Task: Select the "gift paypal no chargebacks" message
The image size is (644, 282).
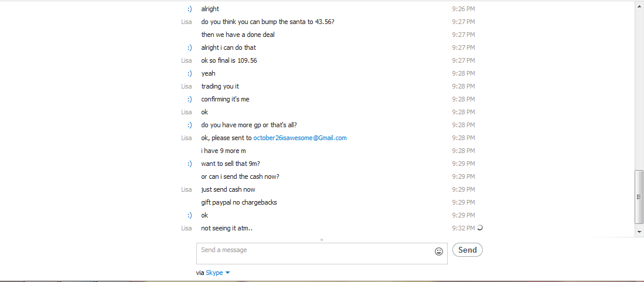Action: [239, 202]
